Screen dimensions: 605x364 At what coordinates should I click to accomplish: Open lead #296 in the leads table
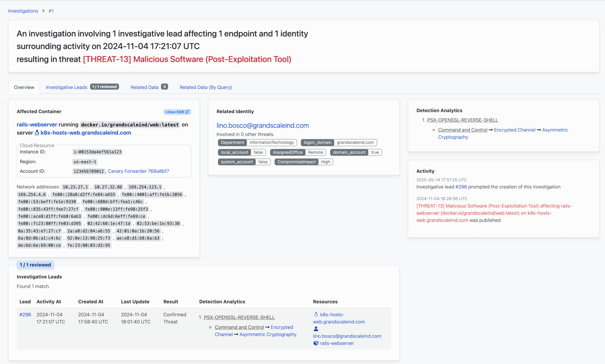[x=25, y=315]
